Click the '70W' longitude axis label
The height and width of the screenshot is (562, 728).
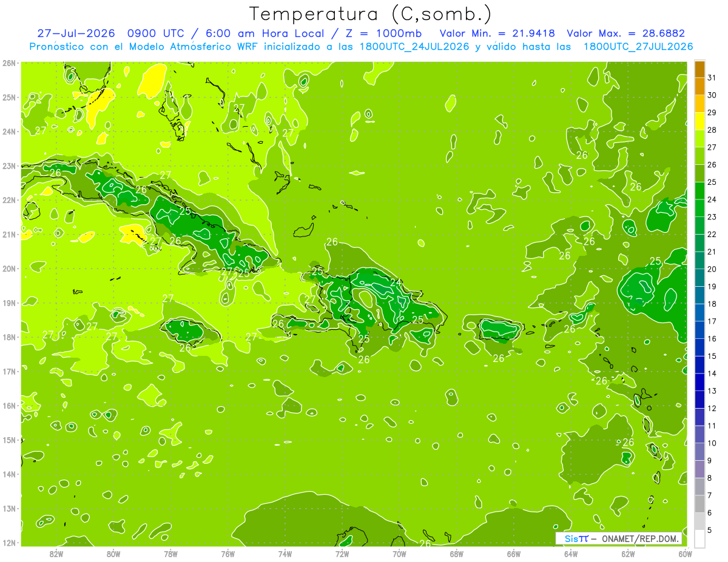[399, 554]
